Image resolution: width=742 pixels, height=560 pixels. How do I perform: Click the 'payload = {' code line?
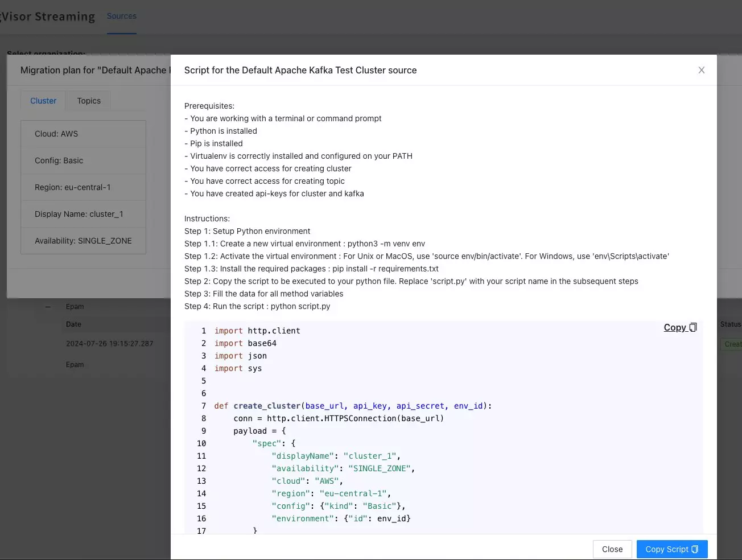(x=259, y=431)
